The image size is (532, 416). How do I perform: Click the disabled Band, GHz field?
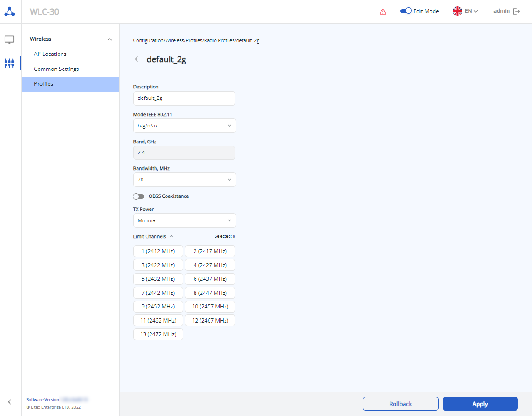point(184,153)
